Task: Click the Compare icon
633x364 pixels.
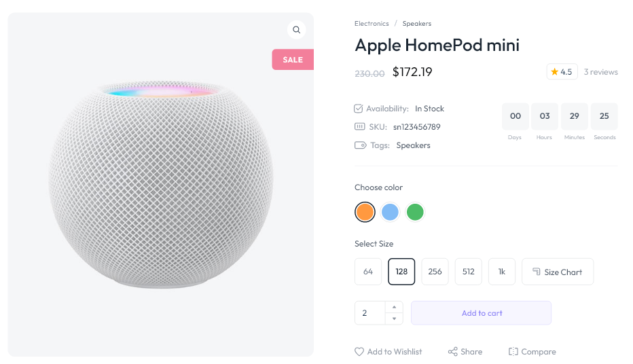Action: click(513, 352)
